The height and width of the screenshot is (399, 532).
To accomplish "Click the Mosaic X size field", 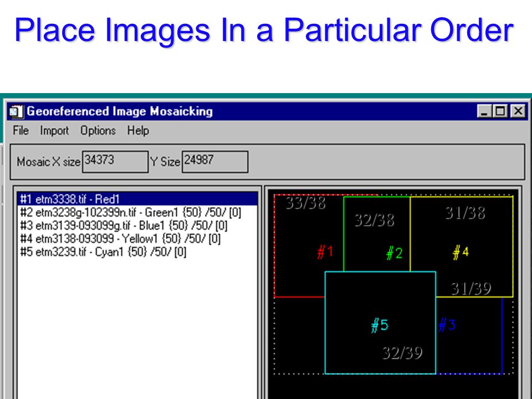I will point(115,162).
